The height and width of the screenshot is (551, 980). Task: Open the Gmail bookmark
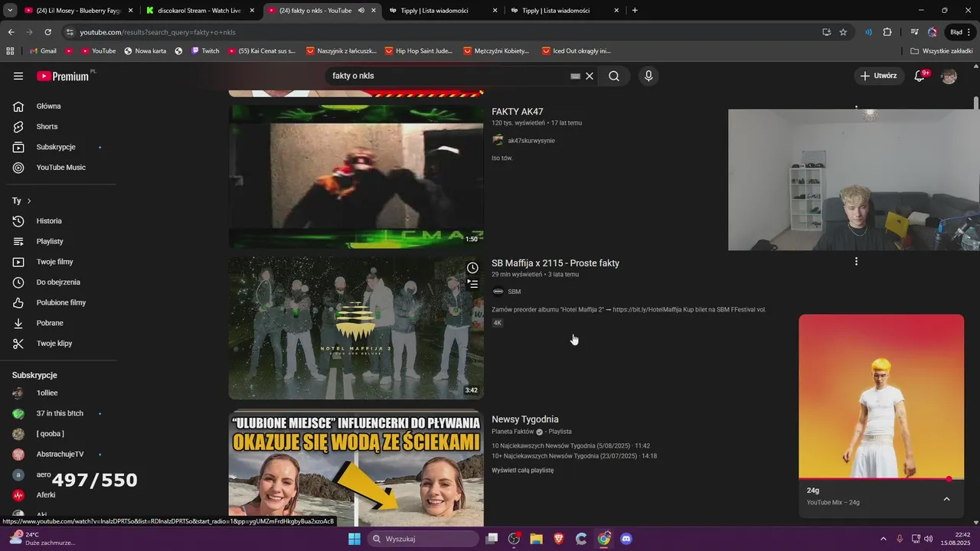click(x=43, y=51)
